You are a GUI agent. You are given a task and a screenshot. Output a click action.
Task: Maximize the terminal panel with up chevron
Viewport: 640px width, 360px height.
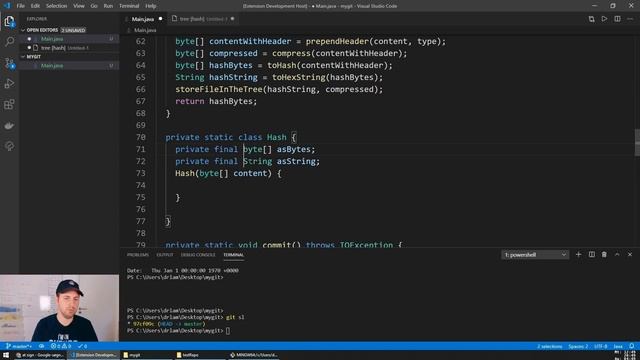[617, 255]
